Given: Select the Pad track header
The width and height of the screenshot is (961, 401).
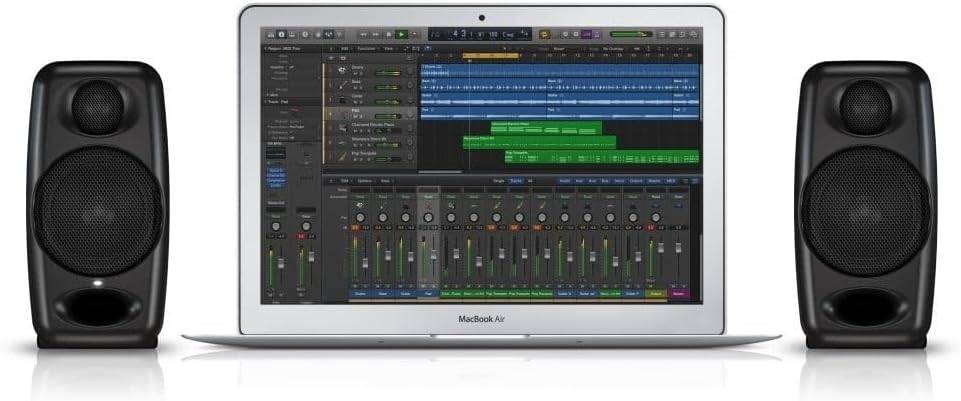Looking at the screenshot, I should 370,113.
